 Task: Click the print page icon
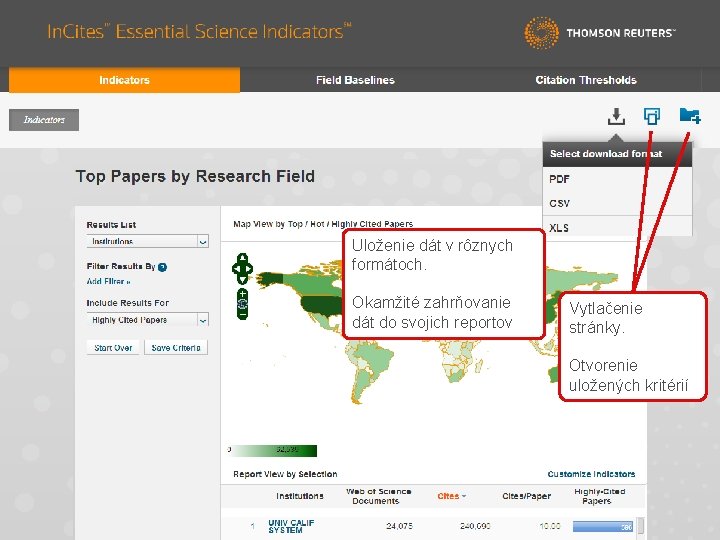tap(652, 116)
